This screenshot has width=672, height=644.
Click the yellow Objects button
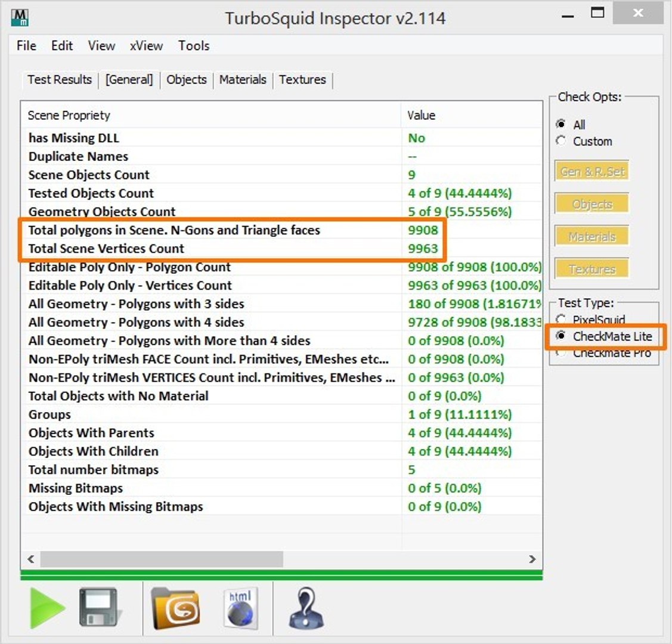592,204
